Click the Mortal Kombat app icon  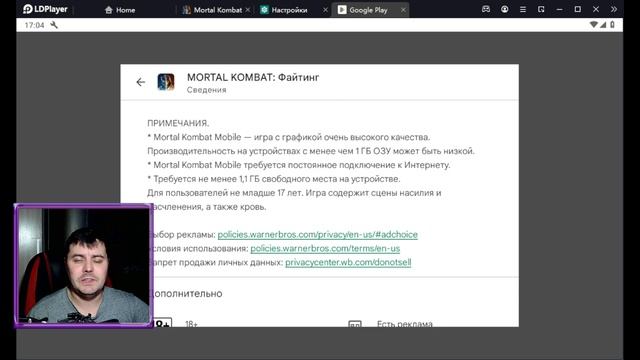[166, 82]
